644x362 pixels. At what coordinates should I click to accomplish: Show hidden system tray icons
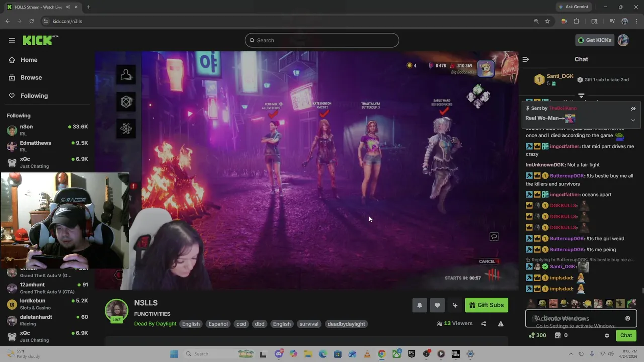[570, 354]
